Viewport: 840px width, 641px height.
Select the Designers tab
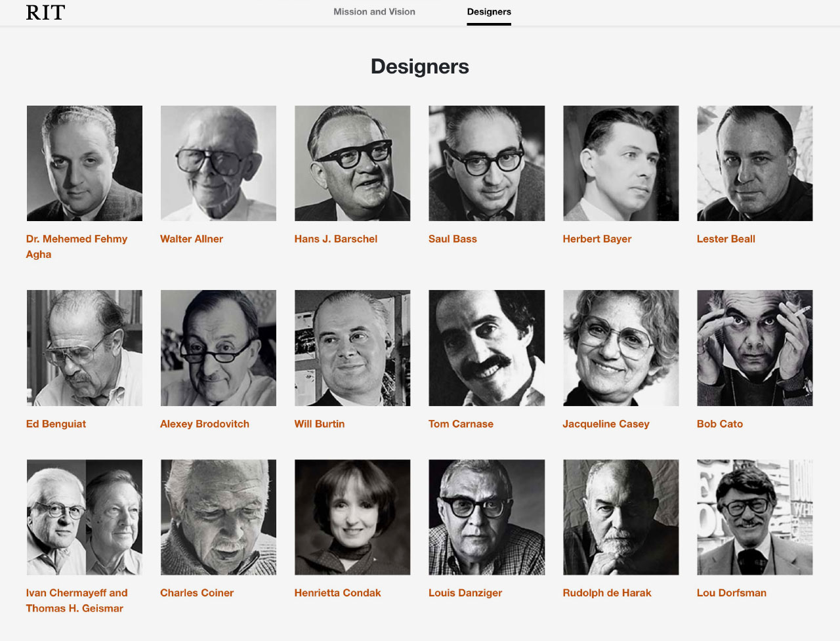pyautogui.click(x=489, y=12)
